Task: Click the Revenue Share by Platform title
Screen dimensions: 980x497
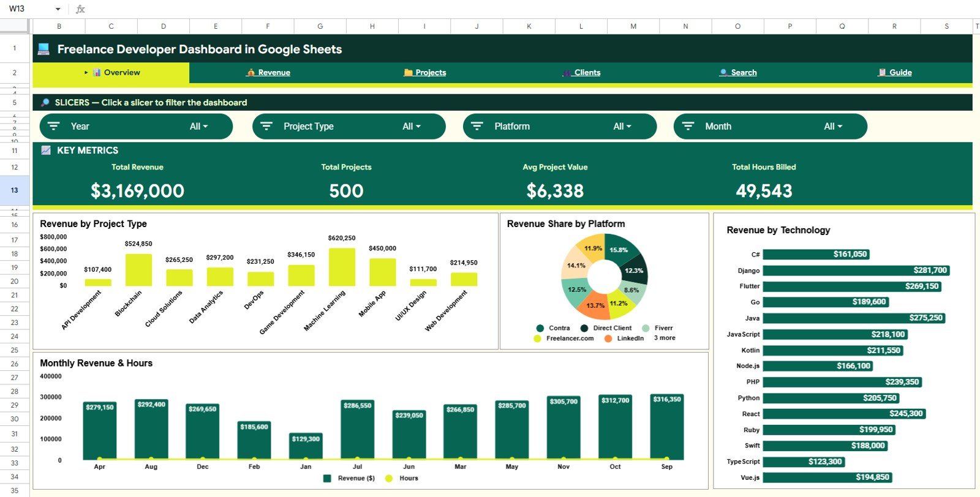Action: (x=566, y=224)
